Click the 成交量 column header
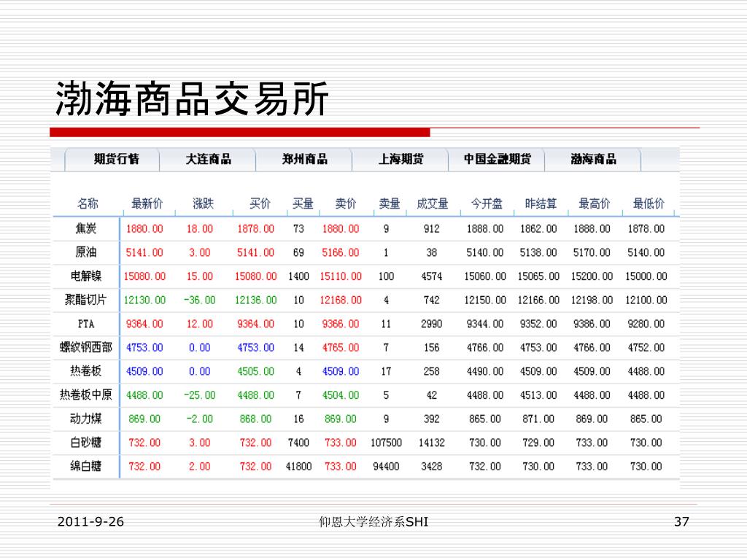Image resolution: width=747 pixels, height=560 pixels. point(432,204)
